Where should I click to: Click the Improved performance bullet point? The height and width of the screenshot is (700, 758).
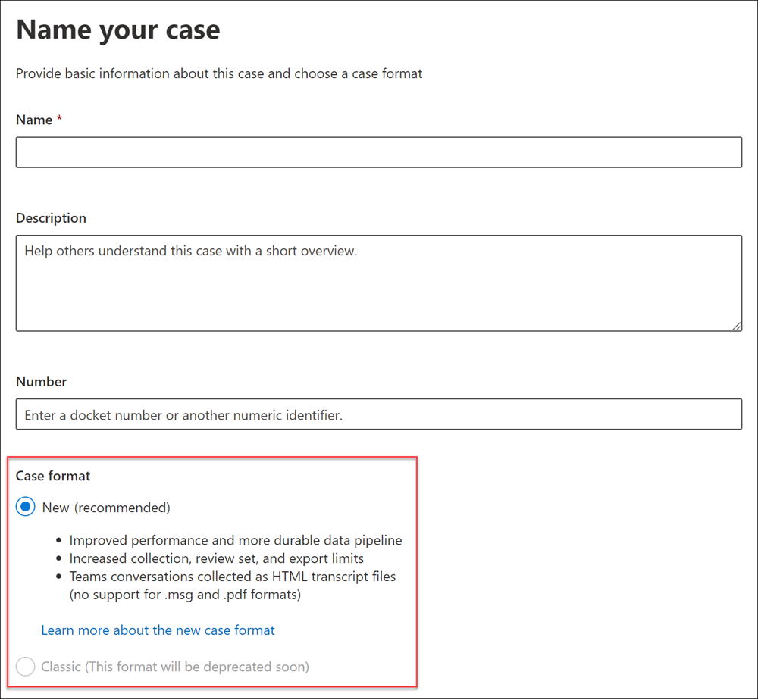point(235,540)
